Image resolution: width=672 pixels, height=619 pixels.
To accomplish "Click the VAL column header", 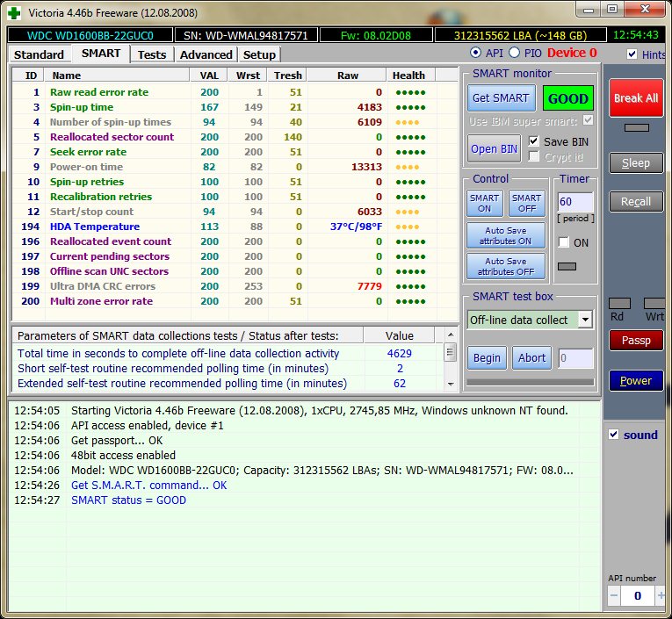I will tap(209, 76).
